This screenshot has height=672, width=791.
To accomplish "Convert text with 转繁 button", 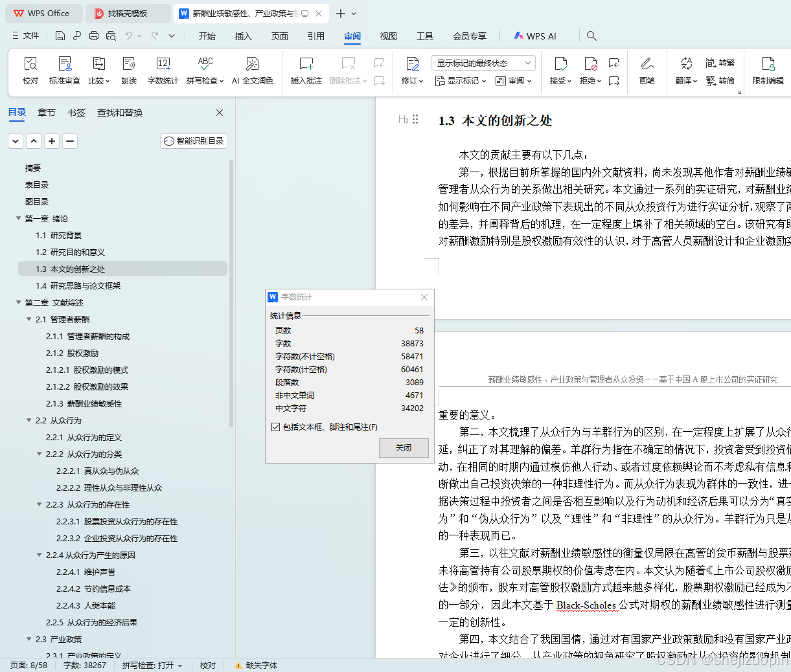I will pyautogui.click(x=720, y=63).
